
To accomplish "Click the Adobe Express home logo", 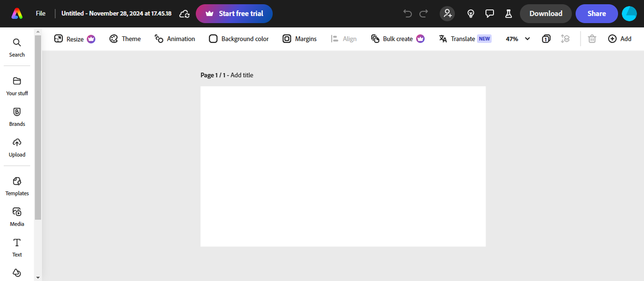I will 17,14.
